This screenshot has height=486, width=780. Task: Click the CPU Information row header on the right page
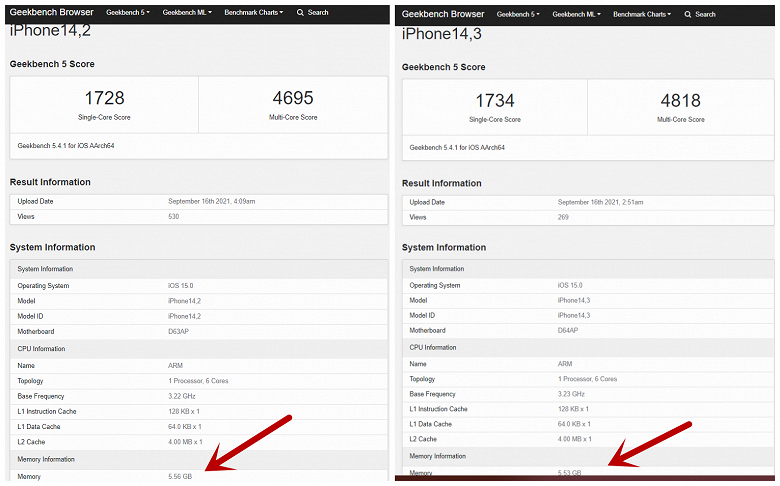pyautogui.click(x=587, y=348)
